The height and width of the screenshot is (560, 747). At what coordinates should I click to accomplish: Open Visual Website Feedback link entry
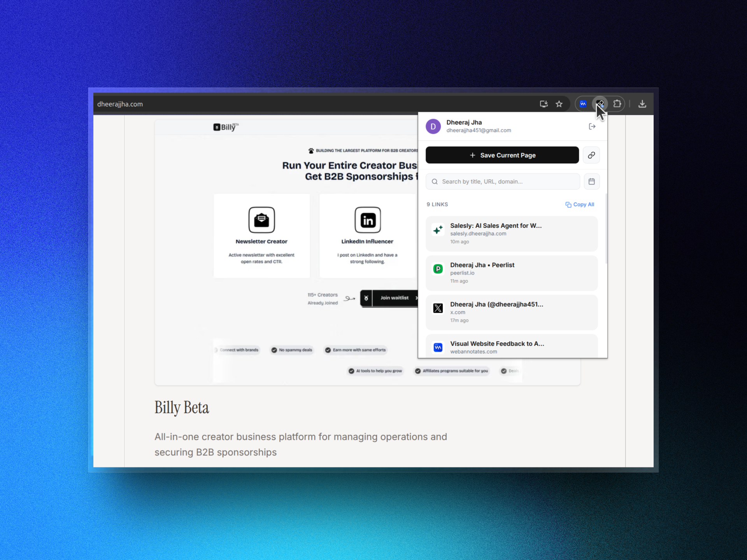pos(512,346)
